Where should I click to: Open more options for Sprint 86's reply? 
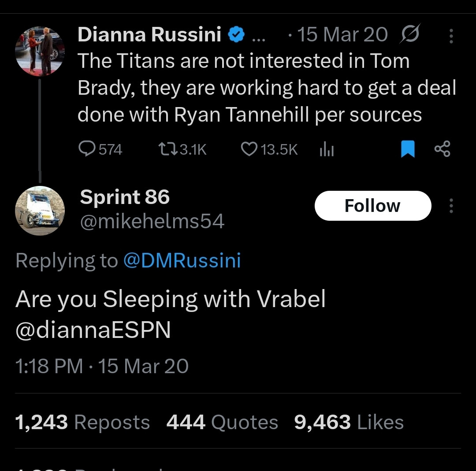click(451, 206)
